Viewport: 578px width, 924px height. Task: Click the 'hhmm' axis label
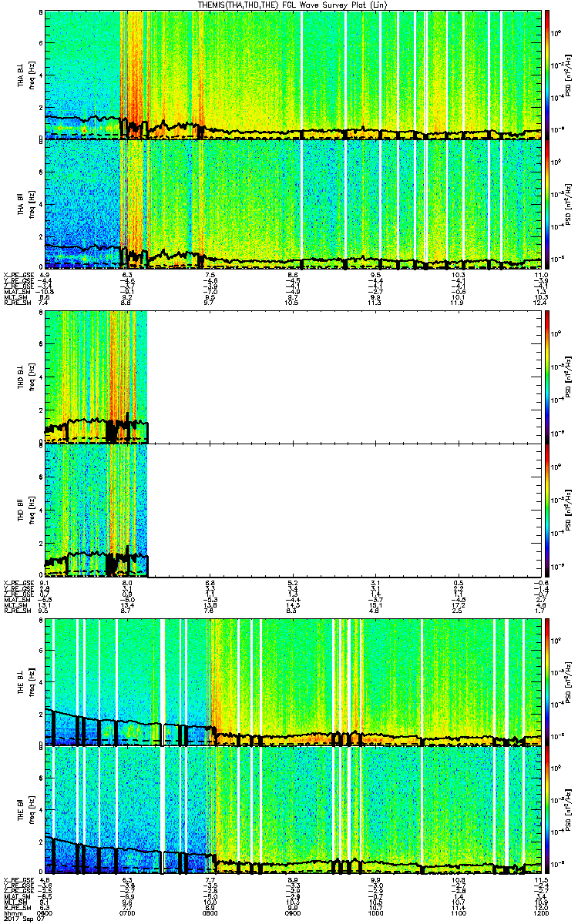(x=12, y=912)
